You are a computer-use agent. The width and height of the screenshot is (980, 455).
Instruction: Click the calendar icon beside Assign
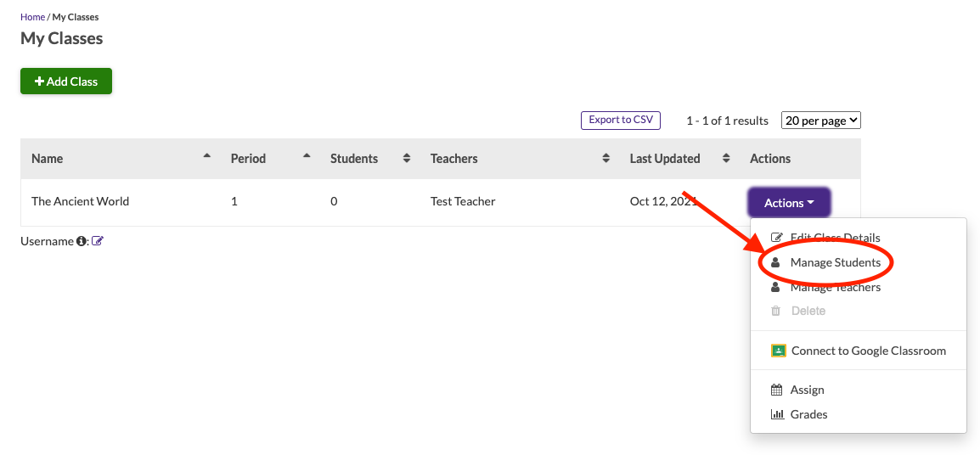[776, 390]
